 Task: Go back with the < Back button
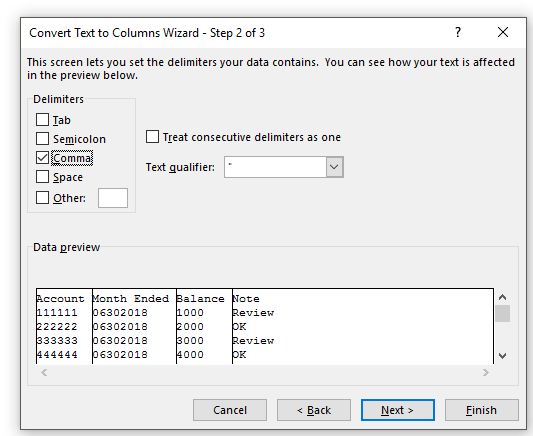point(314,410)
